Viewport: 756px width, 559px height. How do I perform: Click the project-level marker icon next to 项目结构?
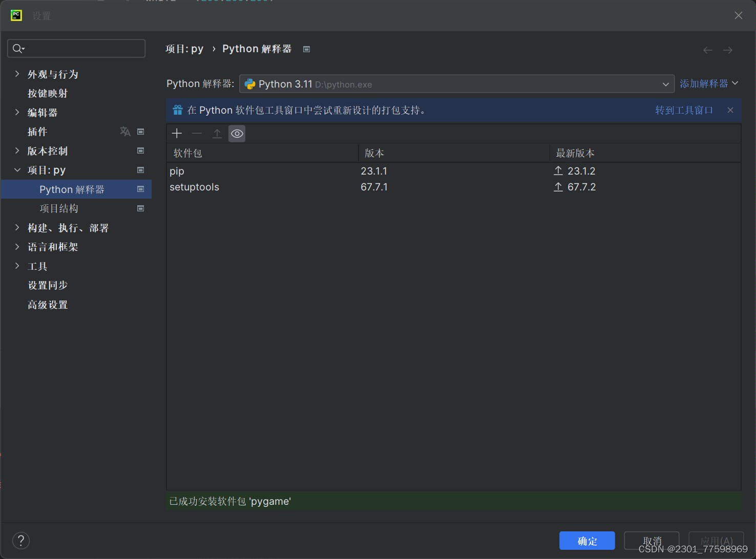141,208
